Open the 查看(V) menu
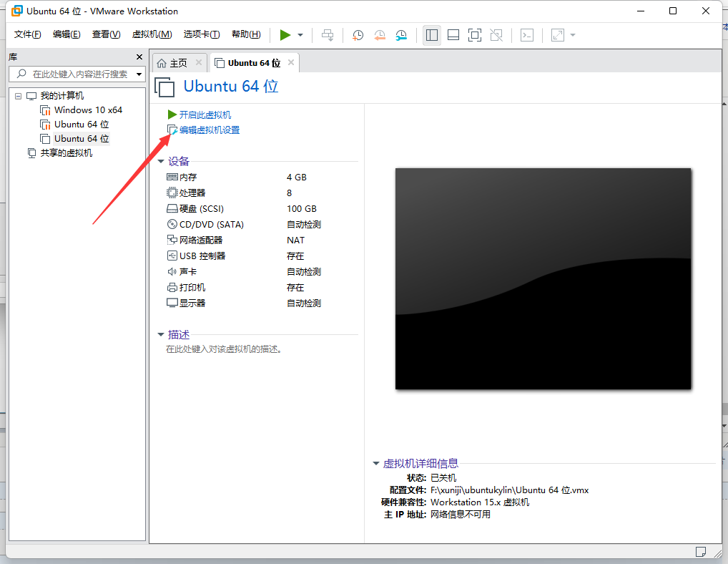Viewport: 728px width, 564px height. (x=106, y=34)
